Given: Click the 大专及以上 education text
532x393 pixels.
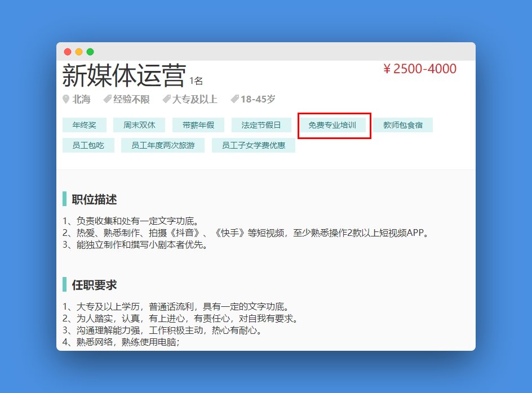Looking at the screenshot, I should coord(195,99).
